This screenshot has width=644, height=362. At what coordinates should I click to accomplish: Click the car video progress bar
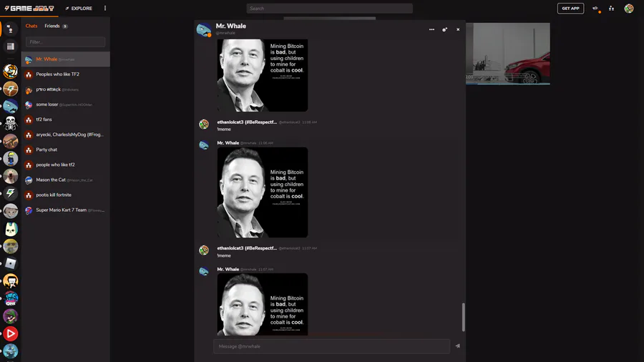point(507,84)
